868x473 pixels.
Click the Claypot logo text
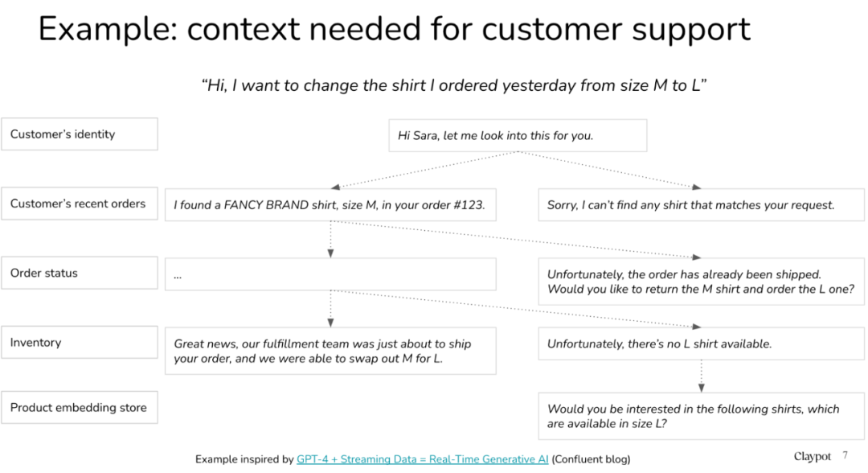pos(812,456)
